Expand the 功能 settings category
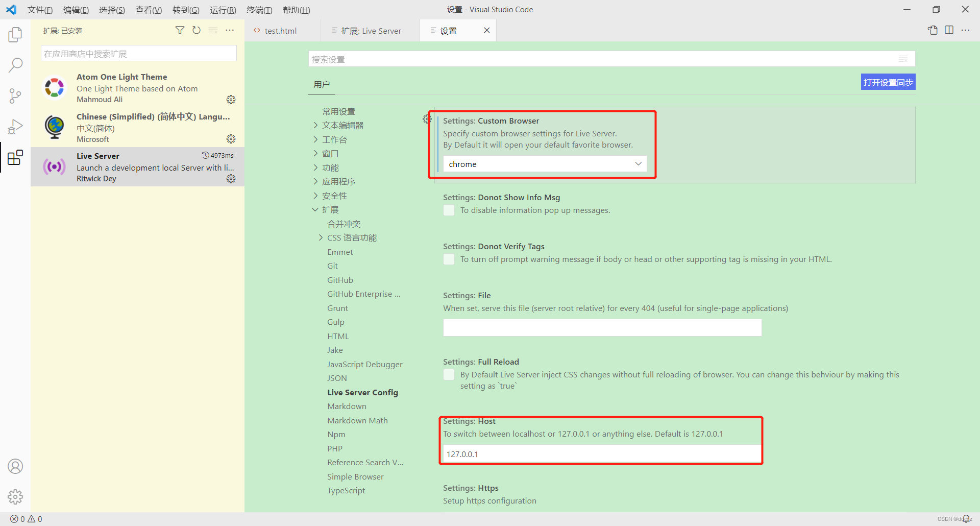The width and height of the screenshot is (980, 526). coord(315,168)
